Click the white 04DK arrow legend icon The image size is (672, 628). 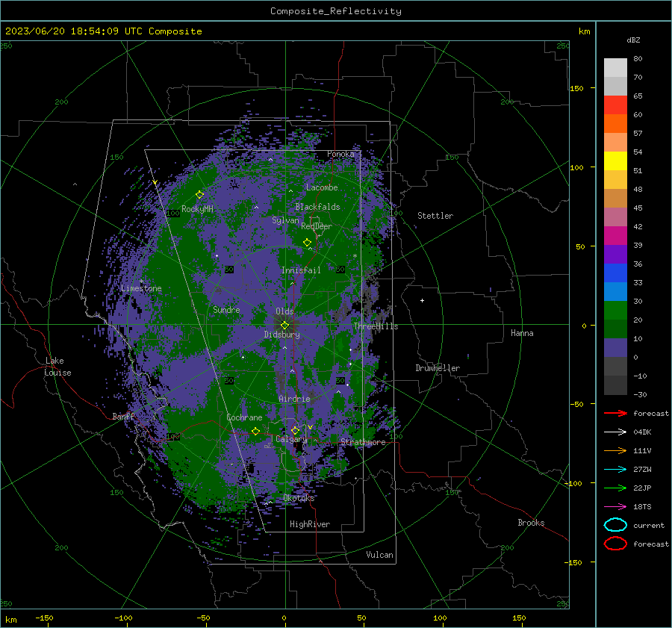(615, 432)
